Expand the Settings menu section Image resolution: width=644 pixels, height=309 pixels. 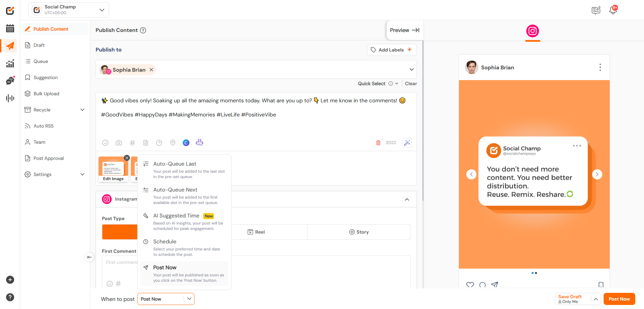tap(82, 174)
